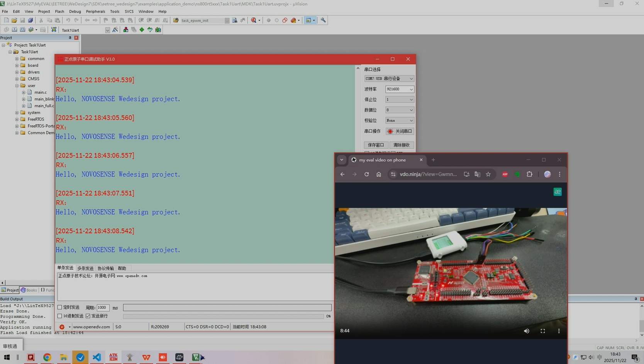
Task: Click the Download (LOAD) to flash icon
Action: [54, 30]
